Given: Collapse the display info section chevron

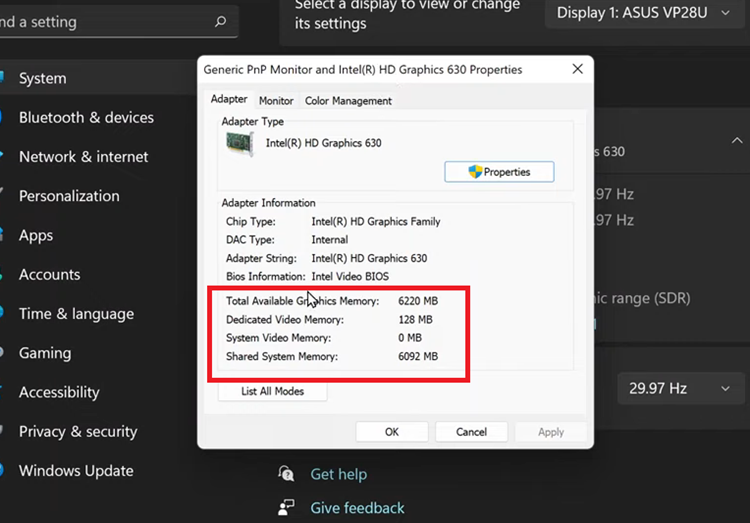Looking at the screenshot, I should (737, 140).
